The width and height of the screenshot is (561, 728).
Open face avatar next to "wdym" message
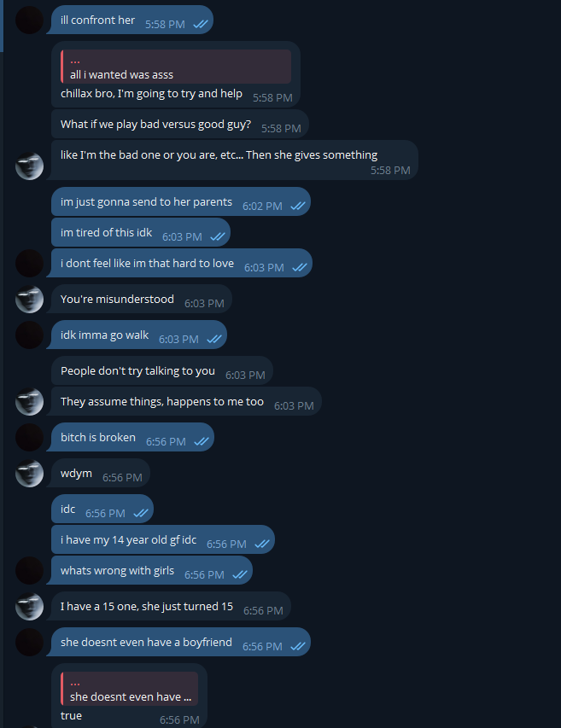point(29,474)
